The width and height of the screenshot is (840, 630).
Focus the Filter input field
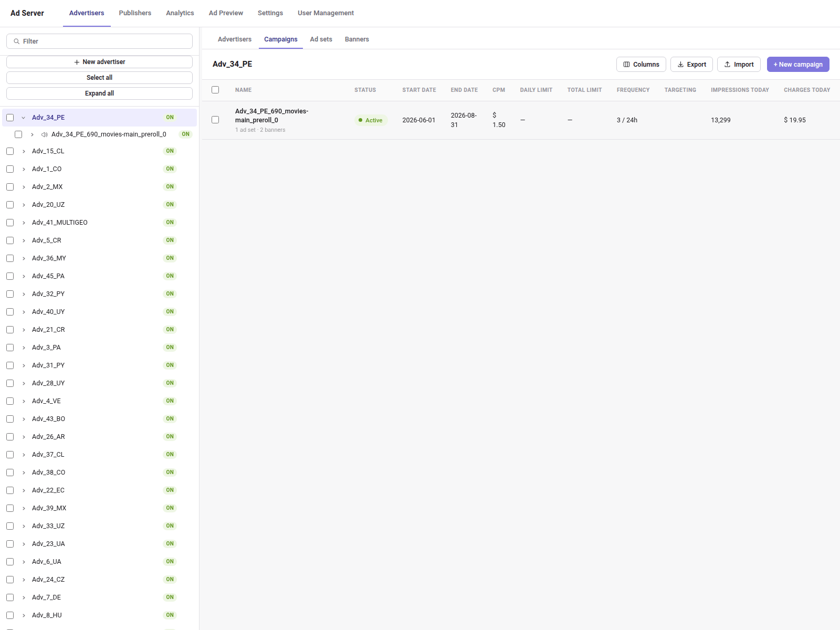tap(99, 41)
